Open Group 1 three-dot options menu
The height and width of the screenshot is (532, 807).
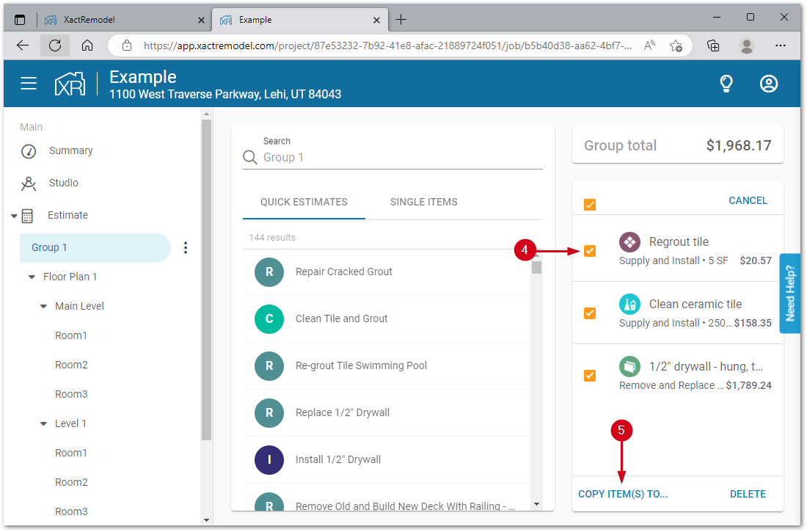186,248
